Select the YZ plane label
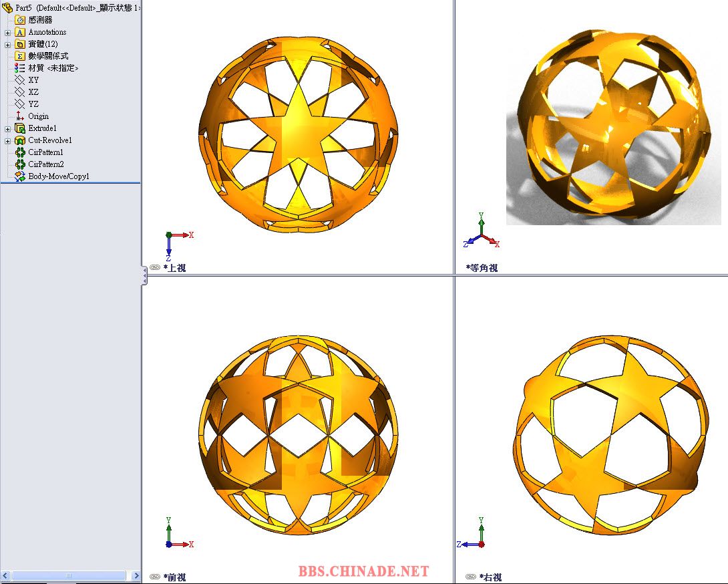Image resolution: width=728 pixels, height=584 pixels. point(33,104)
